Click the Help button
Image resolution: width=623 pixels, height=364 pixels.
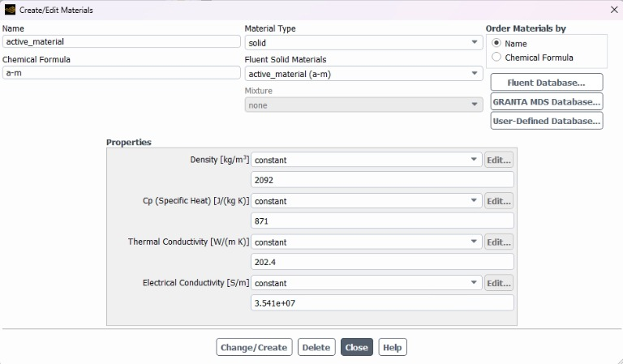(392, 347)
